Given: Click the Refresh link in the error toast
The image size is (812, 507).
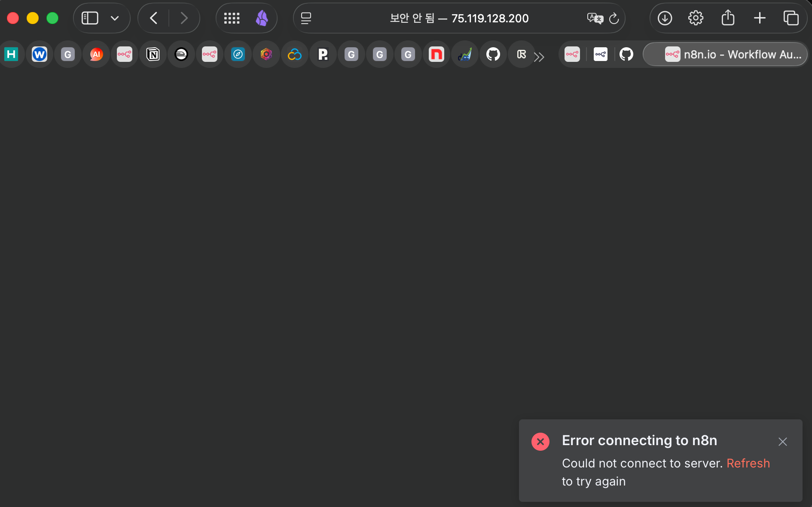Looking at the screenshot, I should point(748,463).
